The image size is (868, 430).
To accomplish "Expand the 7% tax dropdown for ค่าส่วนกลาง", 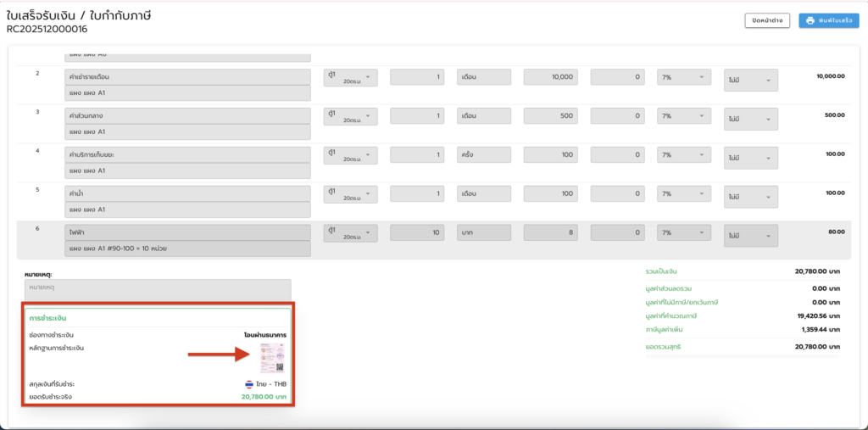I will [x=684, y=116].
